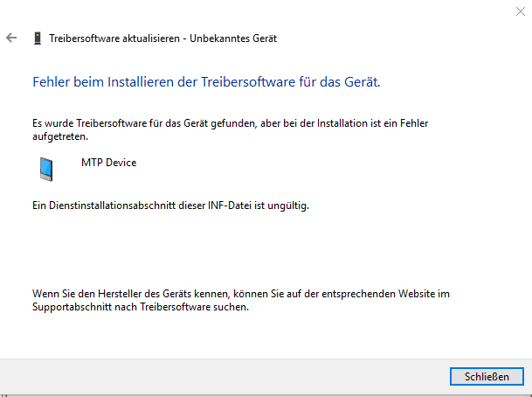The image size is (532, 397).
Task: Click the window title 'Treibersoftware aktualisieren - Unbekanntes Gerät'
Action: pyautogui.click(x=162, y=38)
